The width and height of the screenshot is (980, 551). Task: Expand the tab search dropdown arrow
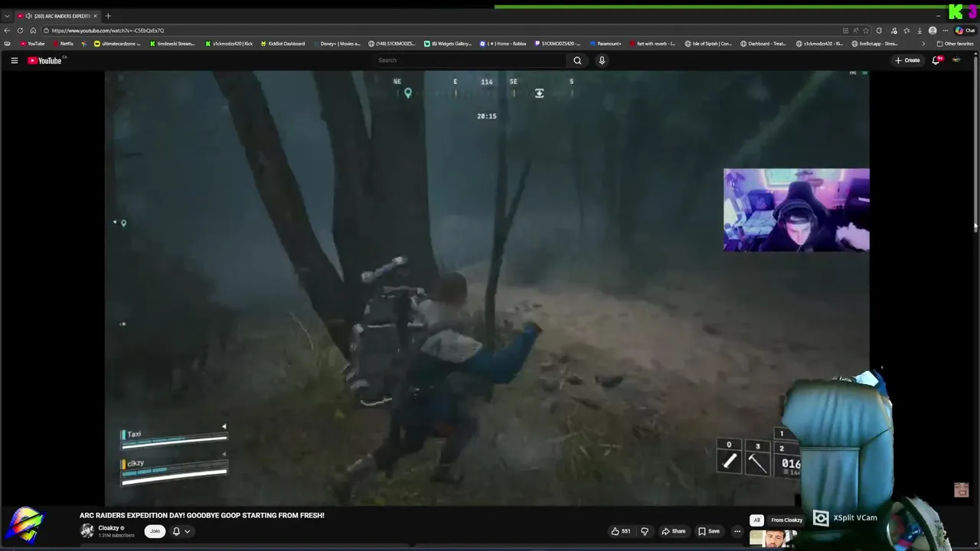tap(7, 15)
